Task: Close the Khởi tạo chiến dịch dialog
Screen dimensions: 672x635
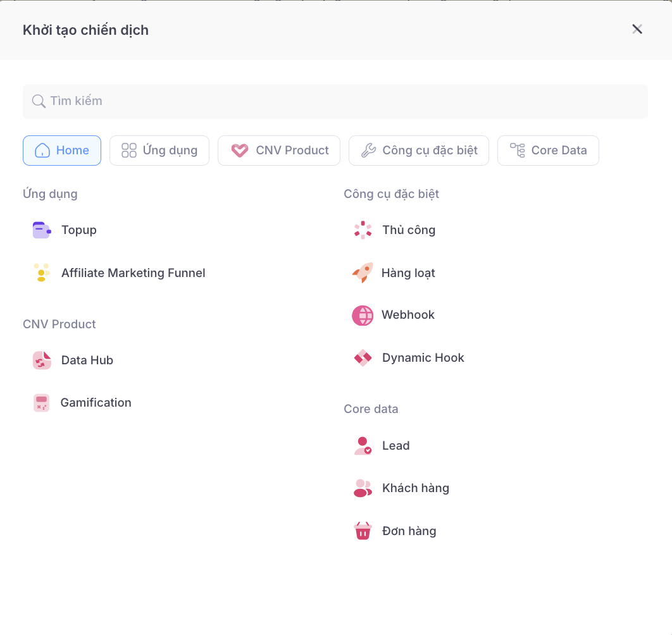Action: [x=637, y=29]
